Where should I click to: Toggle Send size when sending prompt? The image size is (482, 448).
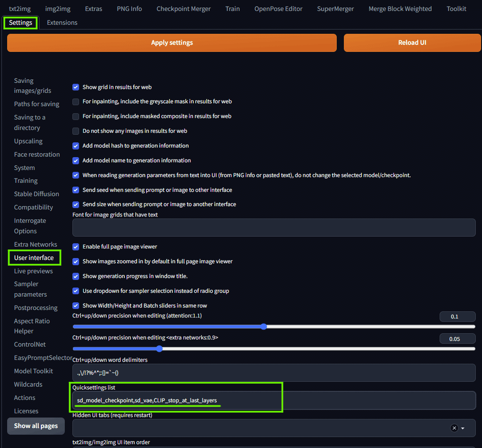click(x=76, y=204)
